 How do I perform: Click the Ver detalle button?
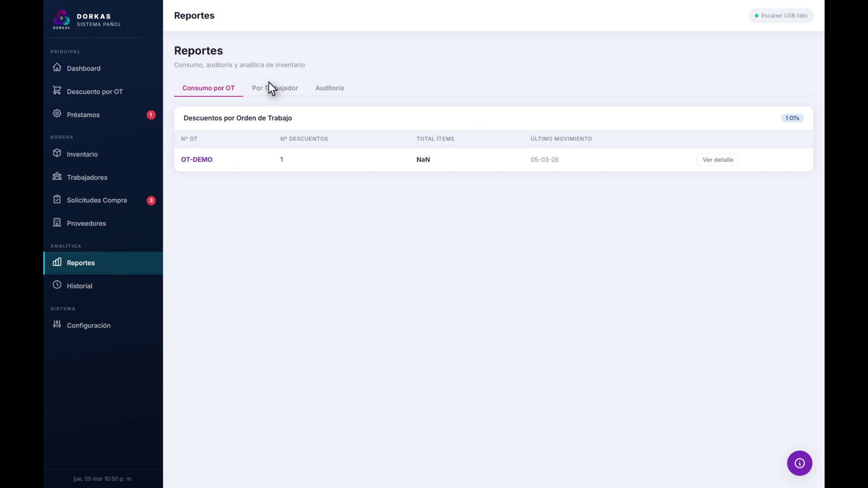pyautogui.click(x=717, y=160)
